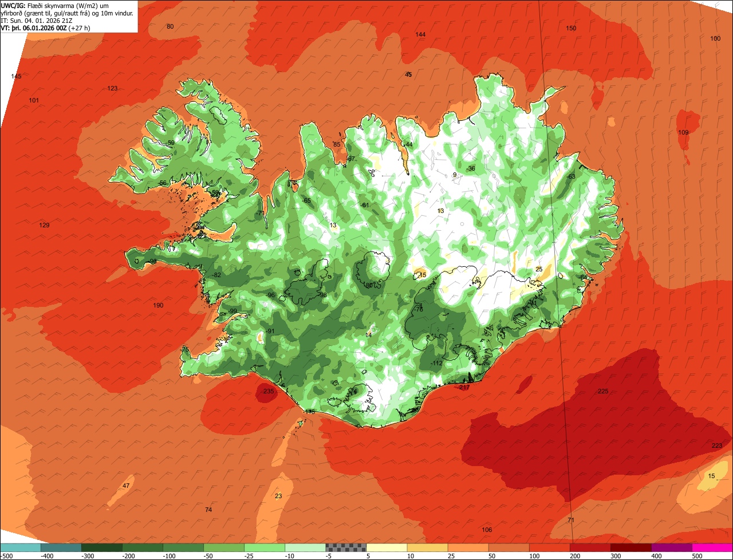
Task: Click the legend label '500'
Action: click(697, 556)
